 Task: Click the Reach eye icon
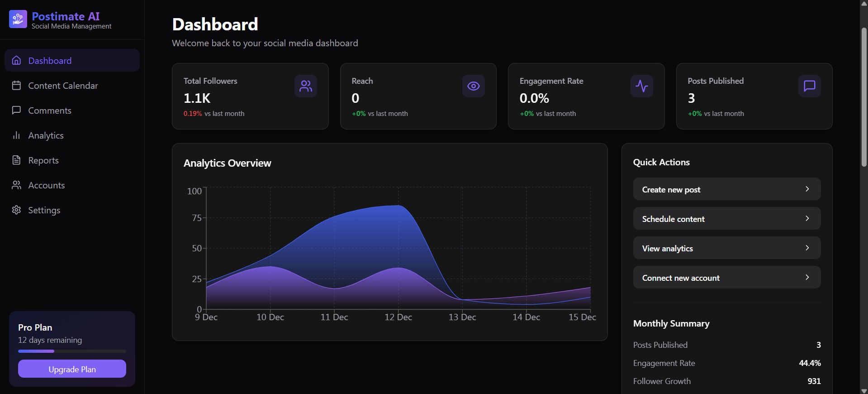474,86
